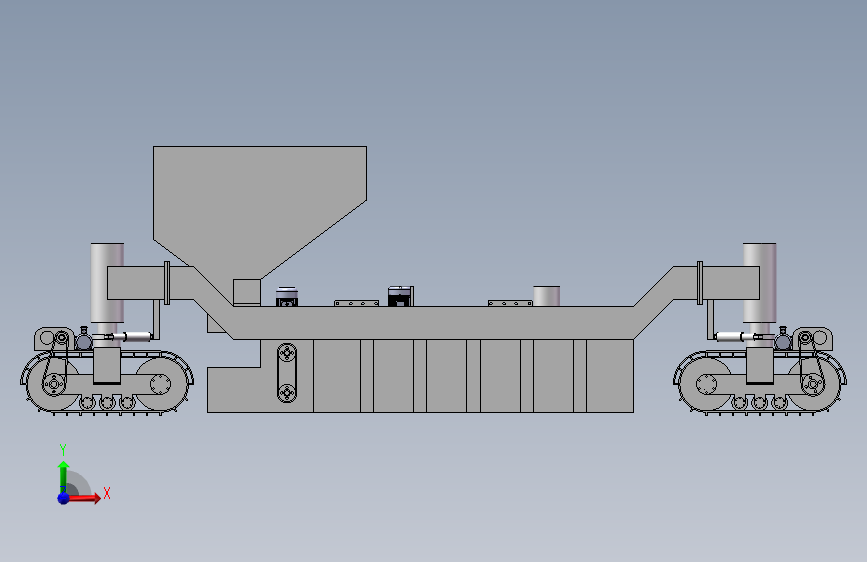The width and height of the screenshot is (867, 562).
Task: Select the left crawler track front wheel hub
Action: tap(54, 383)
